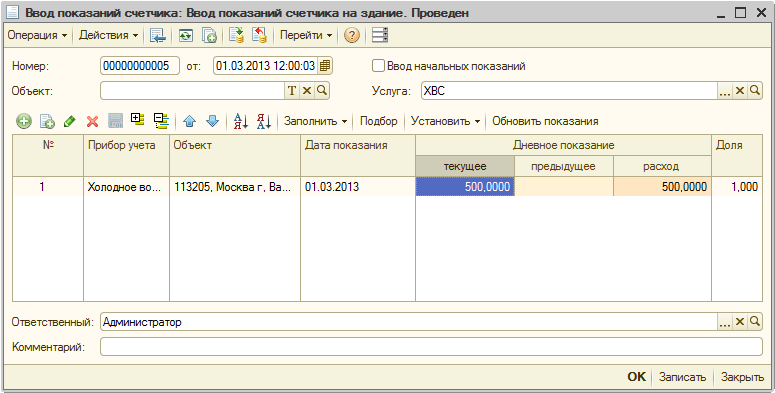Click into the Номер input field
The height and width of the screenshot is (393, 775).
pyautogui.click(x=140, y=66)
